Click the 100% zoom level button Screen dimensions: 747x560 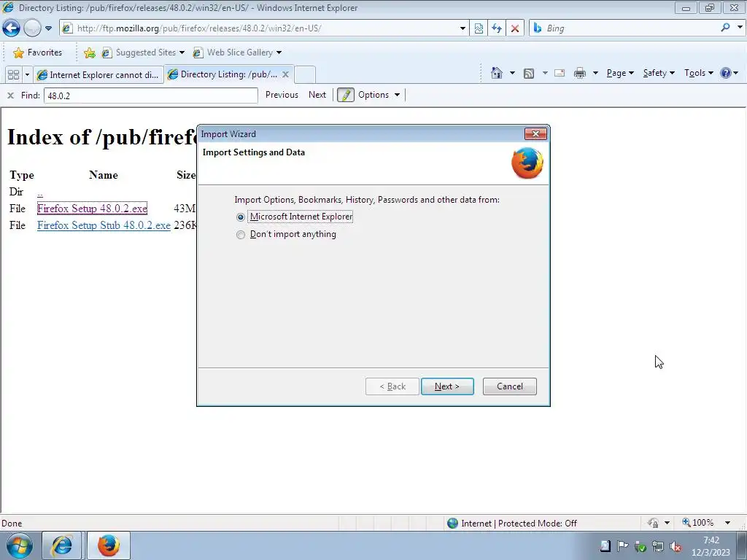click(x=698, y=523)
